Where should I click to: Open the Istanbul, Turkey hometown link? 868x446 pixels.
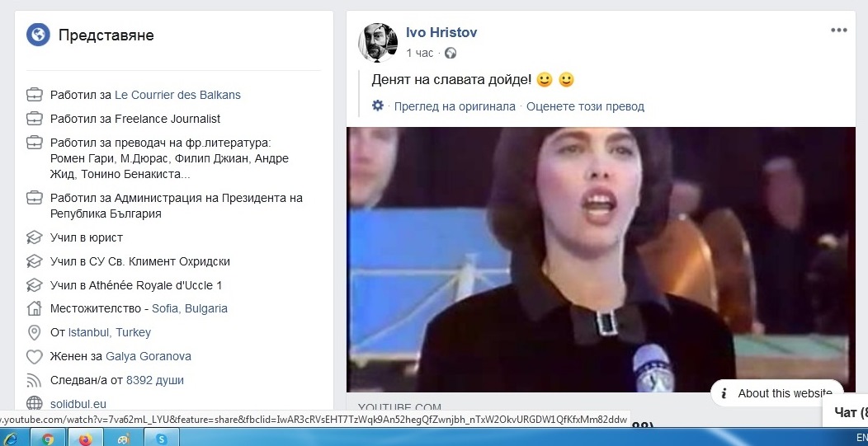tap(110, 332)
